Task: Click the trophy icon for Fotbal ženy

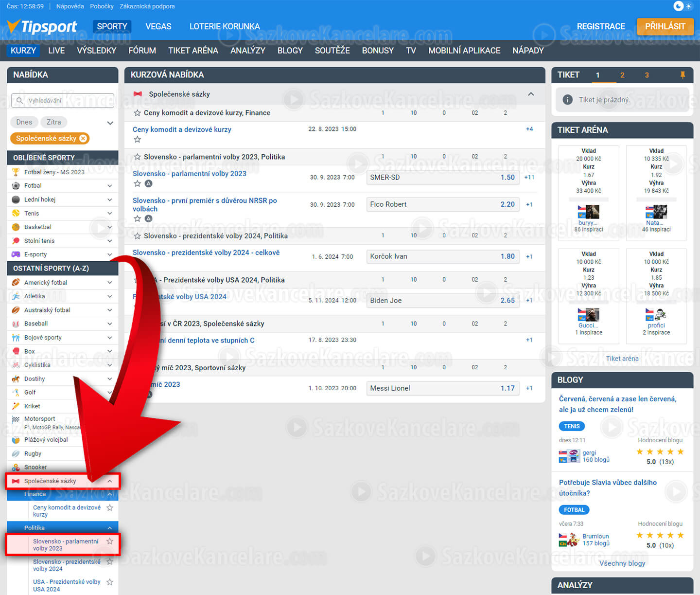Action: [16, 172]
